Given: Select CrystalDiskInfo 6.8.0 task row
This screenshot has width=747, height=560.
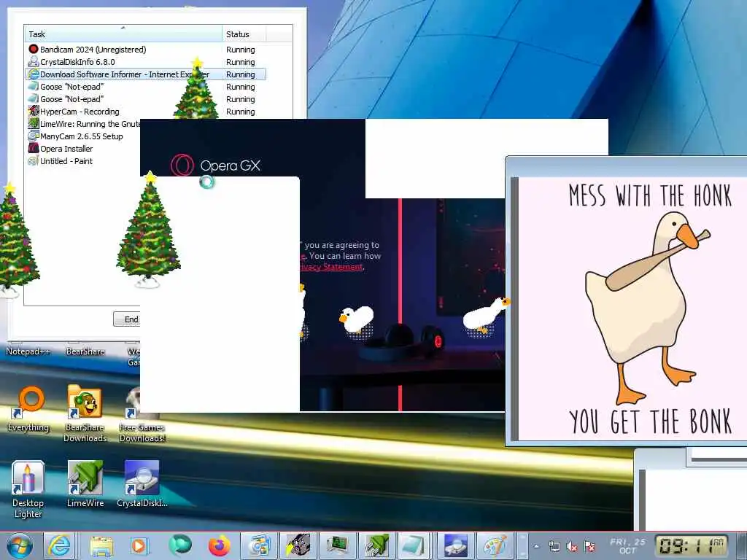Looking at the screenshot, I should click(x=145, y=62).
